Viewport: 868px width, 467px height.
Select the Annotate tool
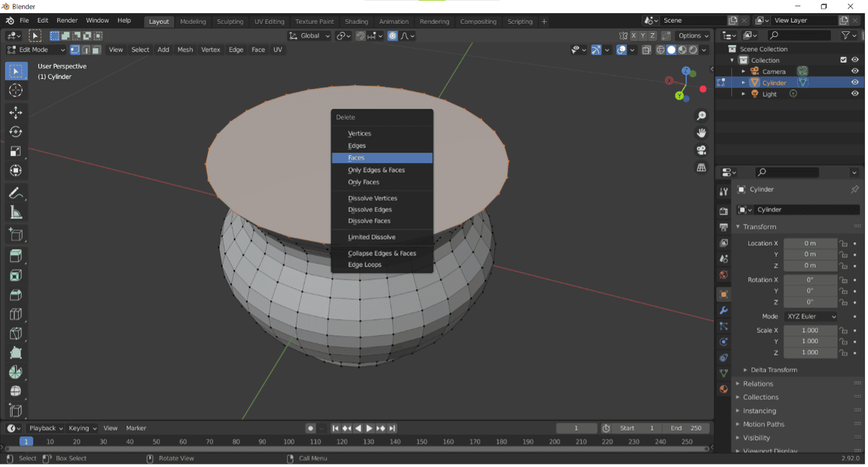click(16, 193)
